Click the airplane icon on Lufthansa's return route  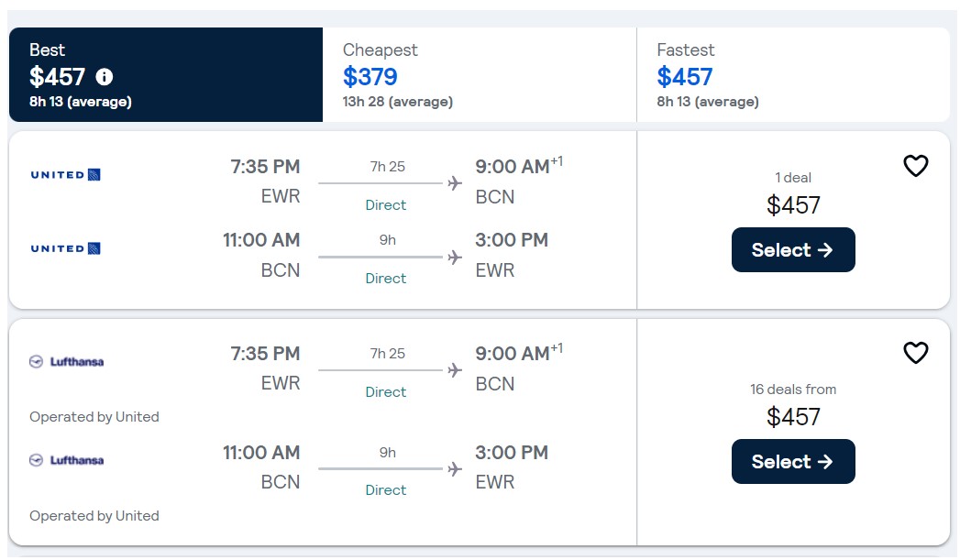point(454,467)
